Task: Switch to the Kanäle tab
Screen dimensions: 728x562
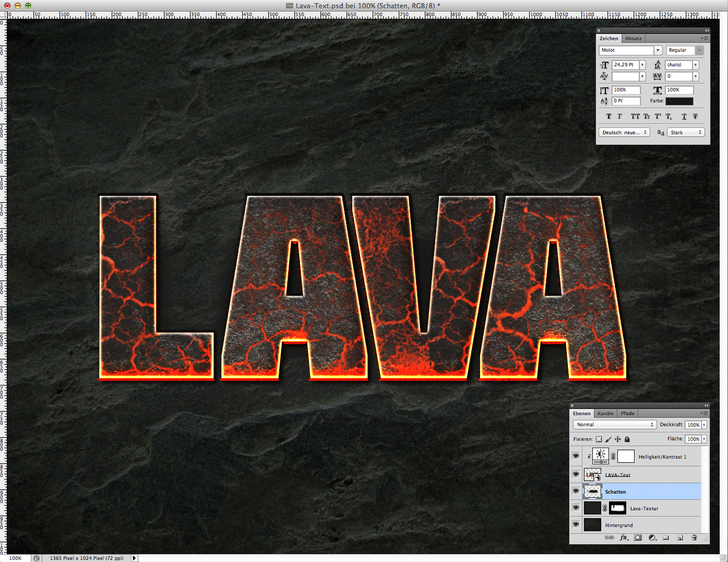Action: pyautogui.click(x=605, y=413)
